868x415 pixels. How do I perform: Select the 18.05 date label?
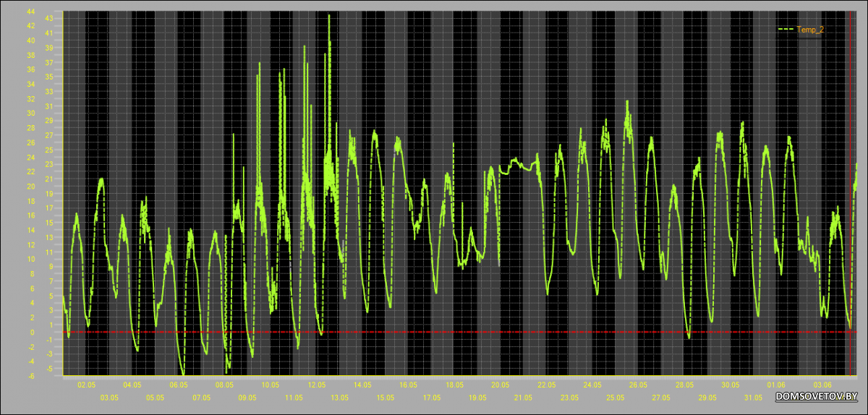(454, 385)
